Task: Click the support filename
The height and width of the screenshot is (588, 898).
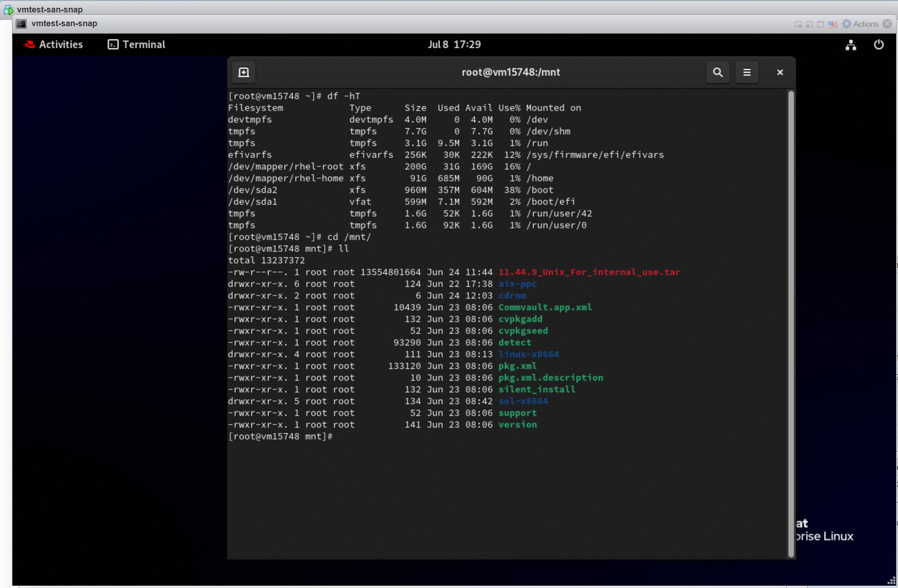Action: [x=517, y=413]
